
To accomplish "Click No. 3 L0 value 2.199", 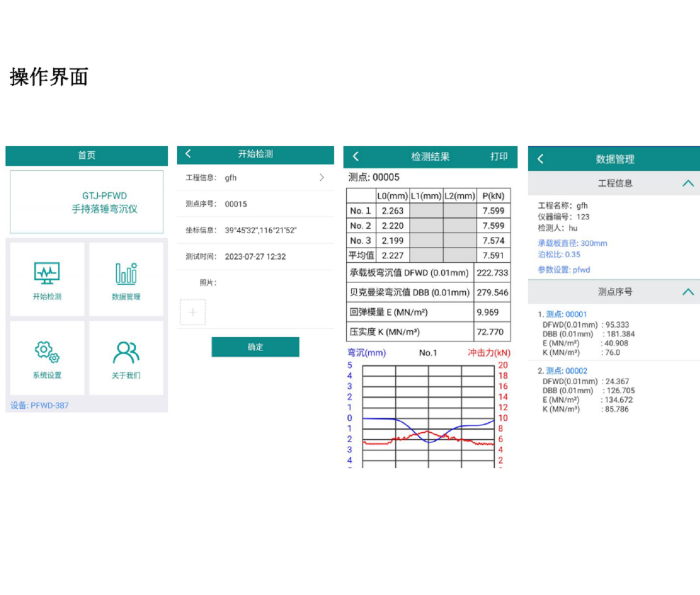I will pyautogui.click(x=392, y=241).
